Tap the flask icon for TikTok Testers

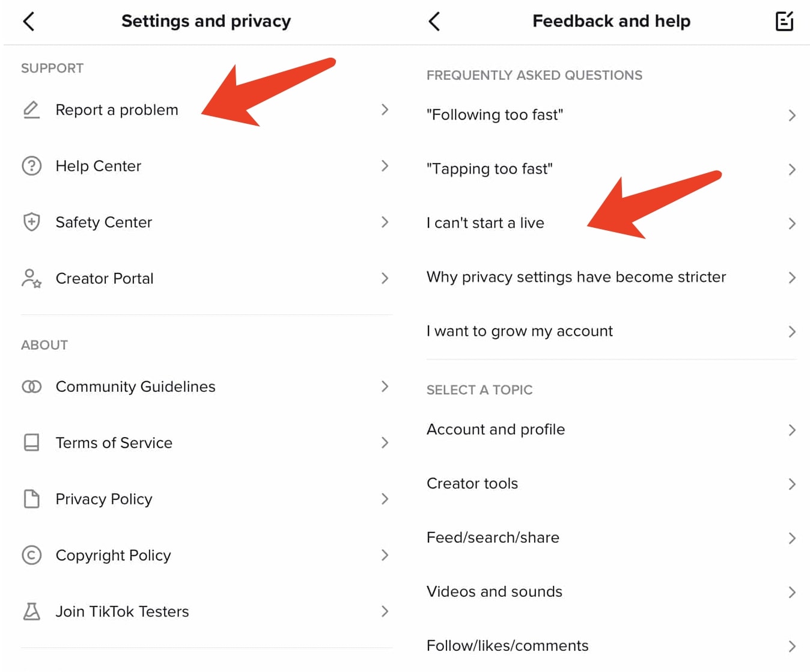[31, 611]
